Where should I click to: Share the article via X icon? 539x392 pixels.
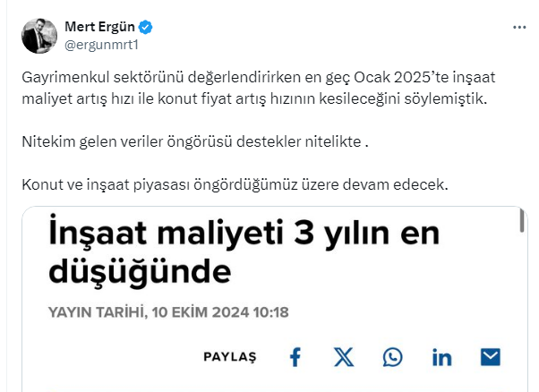click(x=344, y=357)
